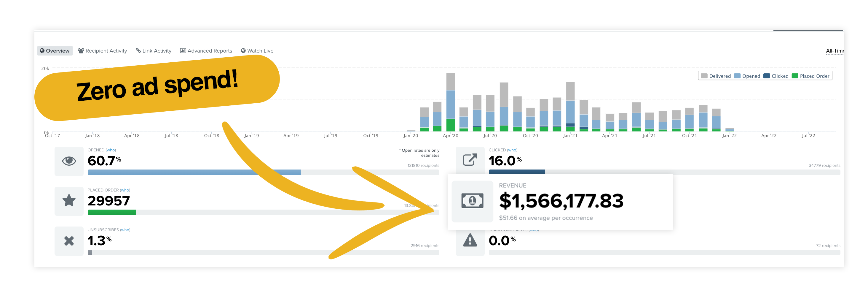This screenshot has height=285, width=868.
Task: Click the light blue Opened legend swatch
Action: click(x=737, y=76)
